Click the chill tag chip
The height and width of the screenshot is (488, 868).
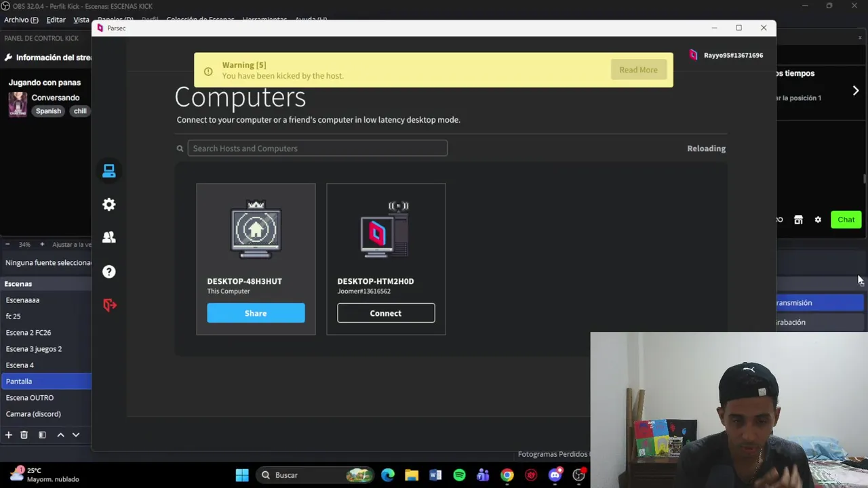(80, 111)
